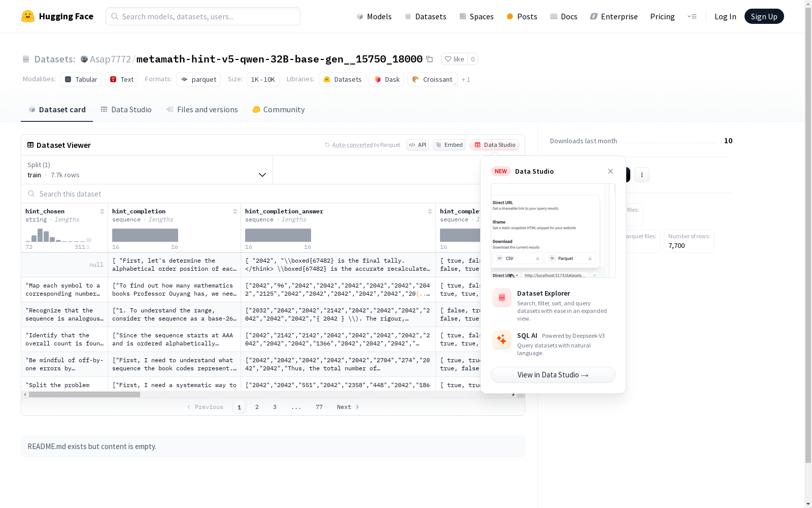Open Enterprise in the navbar
Screen dimensions: 812x508
pyautogui.click(x=614, y=16)
